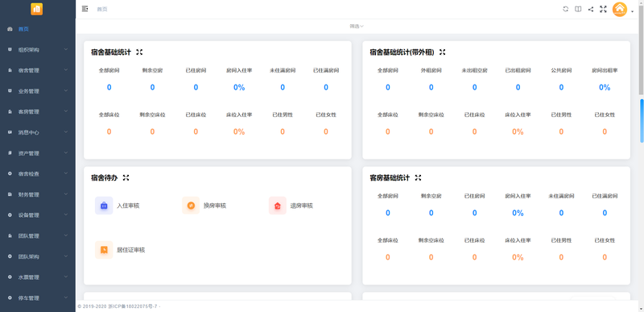Click 剩余空床位 value in 客房基础统计 card
The width and height of the screenshot is (644, 312).
431,258
